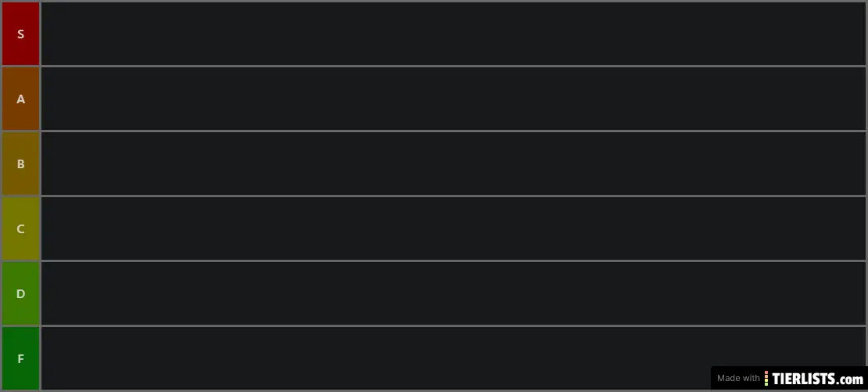Click the letter S in the top tier
This screenshot has width=868, height=392.
point(20,34)
